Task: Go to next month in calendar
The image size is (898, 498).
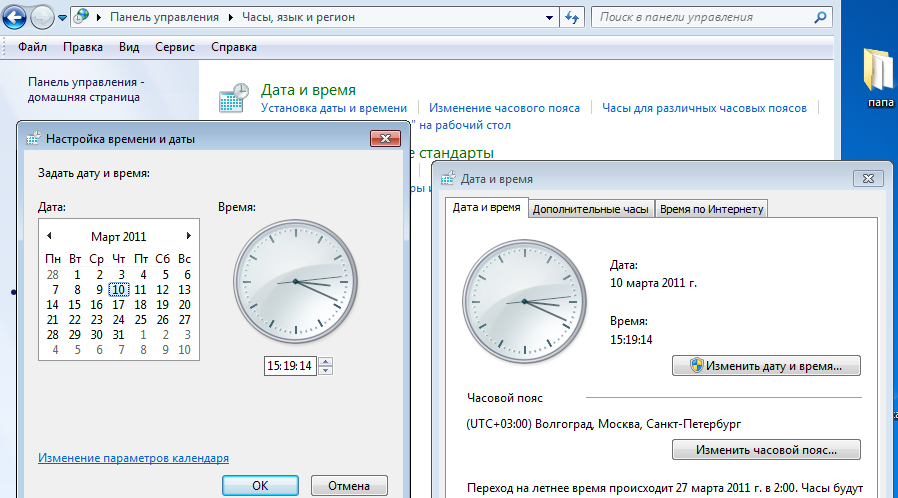Action: [188, 236]
